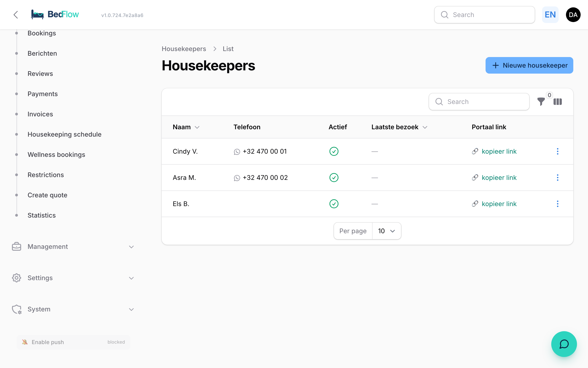The height and width of the screenshot is (368, 588).
Task: Open row actions menu for Asra M.
Action: click(x=558, y=178)
